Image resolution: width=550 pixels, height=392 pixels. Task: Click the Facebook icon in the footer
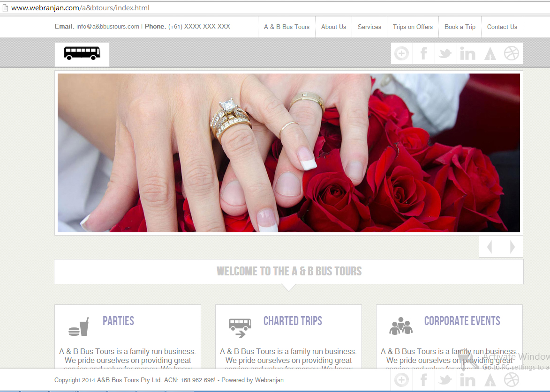(x=424, y=380)
